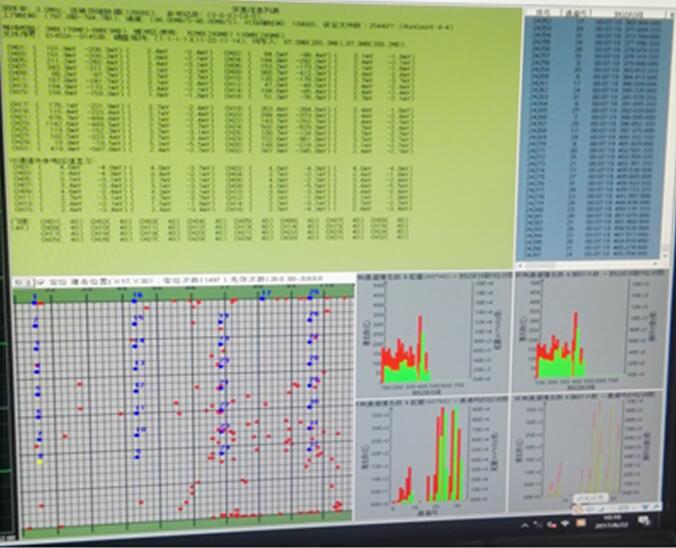
Task: Click the yellow marker on the location grid
Action: click(40, 462)
